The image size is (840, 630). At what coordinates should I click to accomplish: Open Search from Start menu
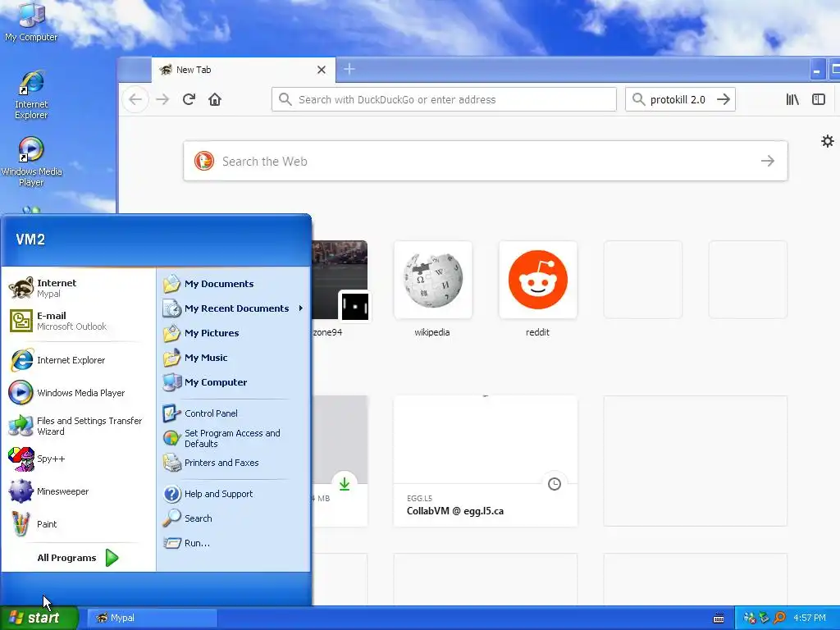pyautogui.click(x=234, y=518)
